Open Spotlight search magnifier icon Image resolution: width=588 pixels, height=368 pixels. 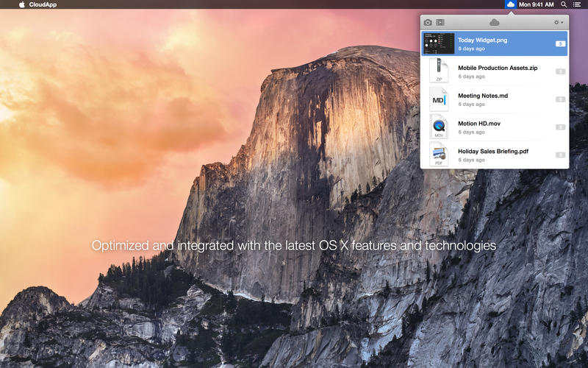tap(564, 4)
